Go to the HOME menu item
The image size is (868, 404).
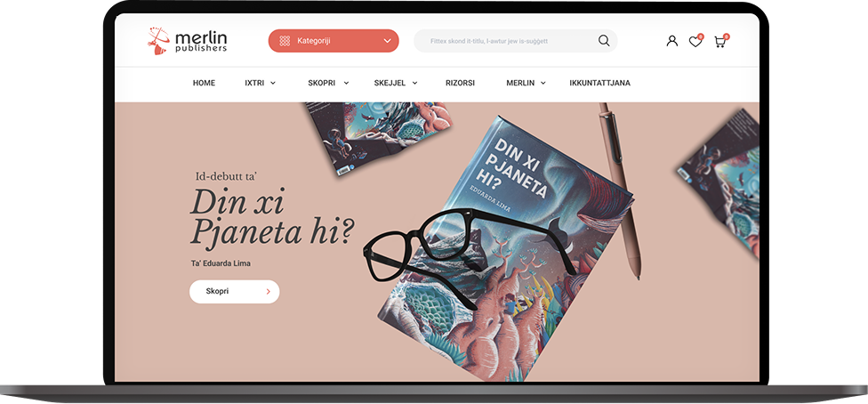pyautogui.click(x=204, y=83)
